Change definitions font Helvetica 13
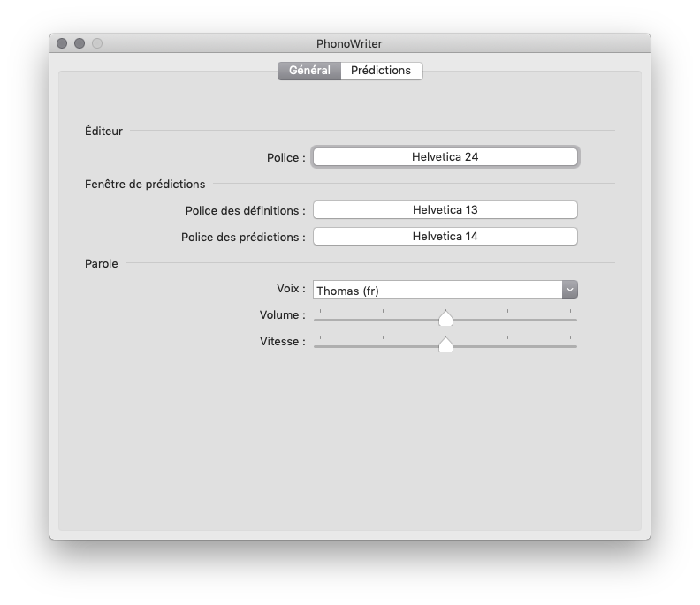Screen dimensions: 700x605 pos(445,209)
